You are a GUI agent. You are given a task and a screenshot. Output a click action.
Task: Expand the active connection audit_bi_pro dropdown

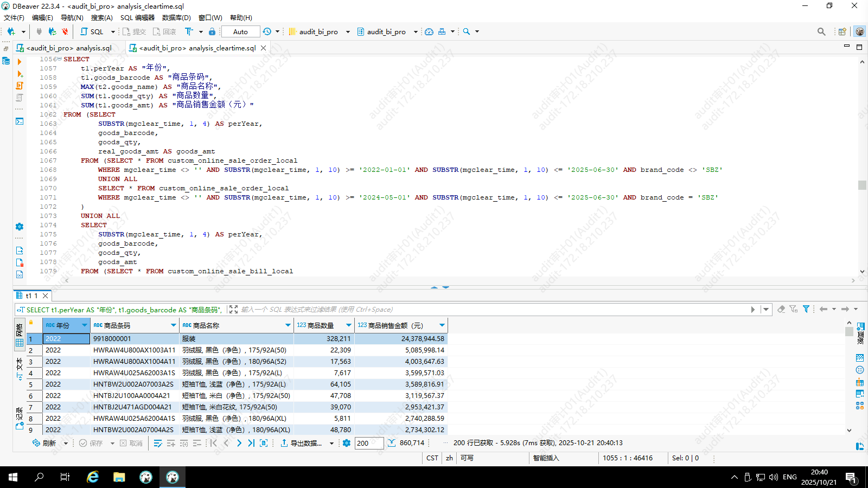pyautogui.click(x=348, y=31)
